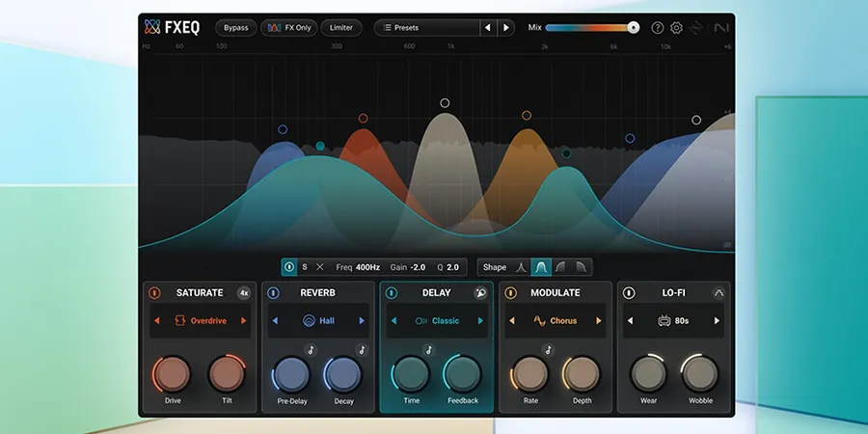Open the Presets menu

tap(427, 28)
